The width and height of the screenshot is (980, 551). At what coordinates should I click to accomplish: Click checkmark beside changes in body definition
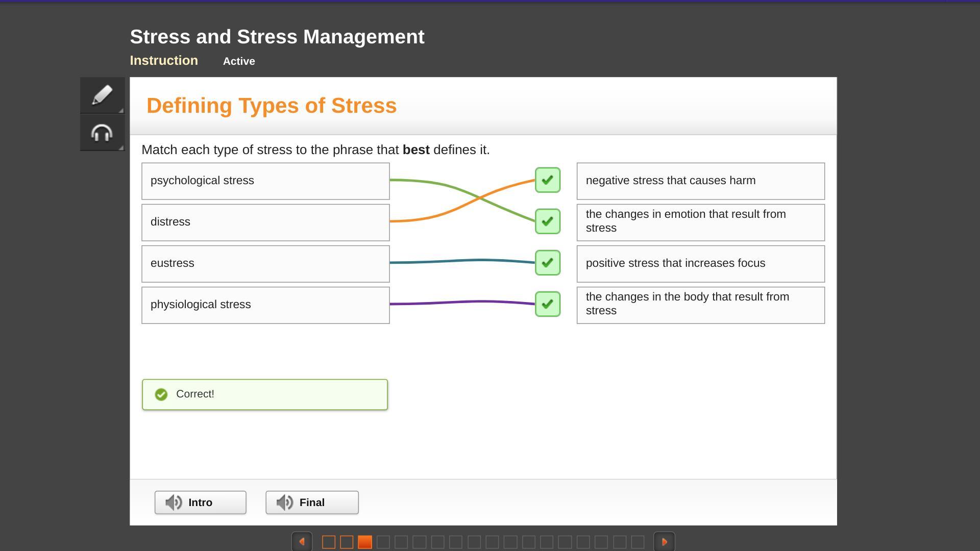(x=547, y=304)
